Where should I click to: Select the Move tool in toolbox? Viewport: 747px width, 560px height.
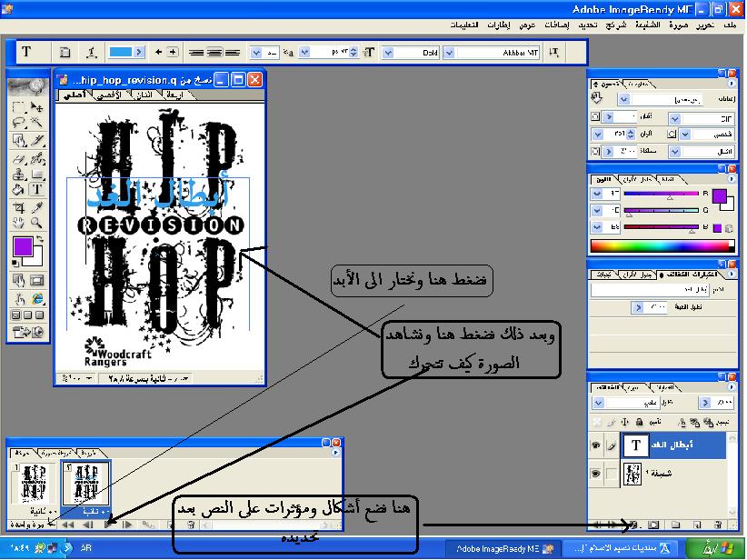(37, 107)
